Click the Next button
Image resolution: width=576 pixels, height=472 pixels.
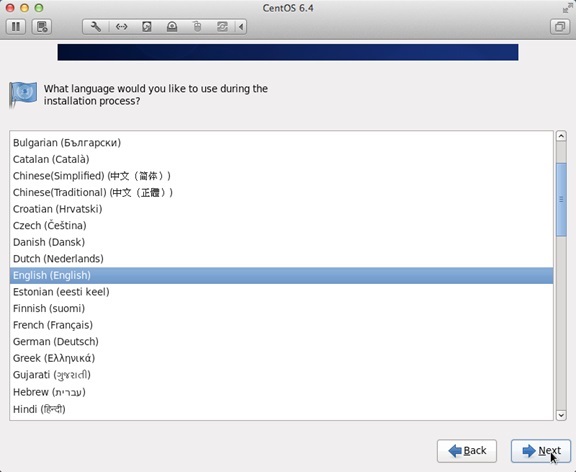click(x=541, y=451)
